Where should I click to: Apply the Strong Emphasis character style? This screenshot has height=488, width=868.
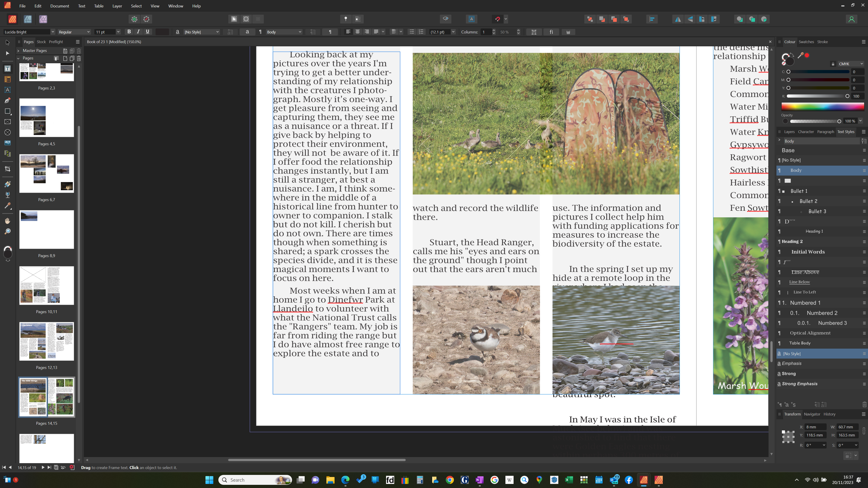coord(799,384)
